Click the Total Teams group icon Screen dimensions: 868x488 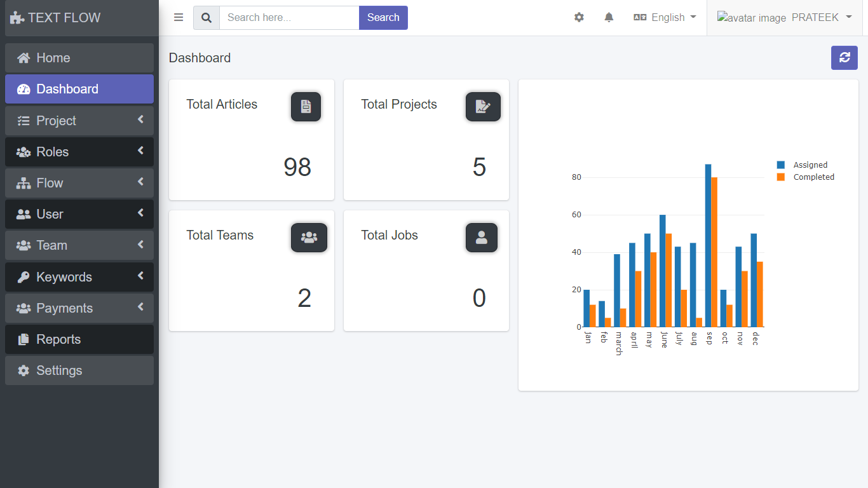click(309, 238)
